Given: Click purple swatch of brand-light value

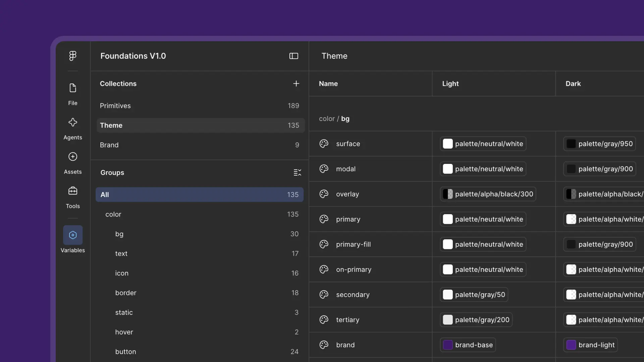Looking at the screenshot, I should click(x=571, y=345).
